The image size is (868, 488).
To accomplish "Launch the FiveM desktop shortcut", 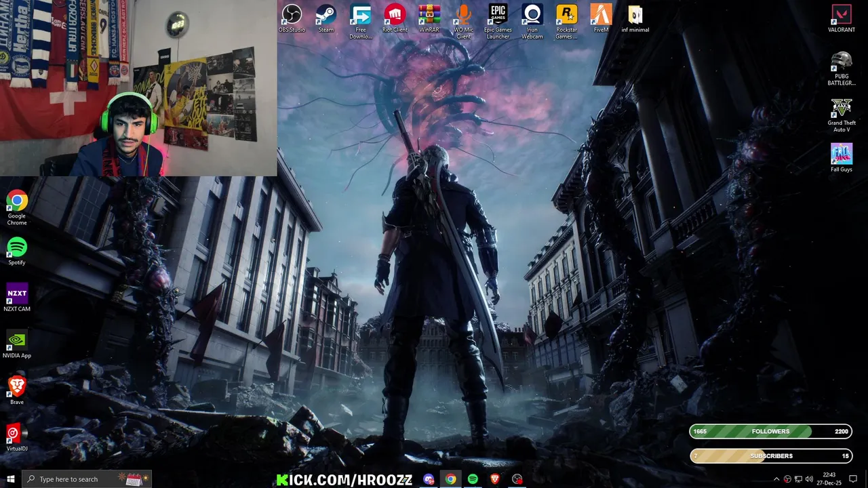I will point(601,18).
